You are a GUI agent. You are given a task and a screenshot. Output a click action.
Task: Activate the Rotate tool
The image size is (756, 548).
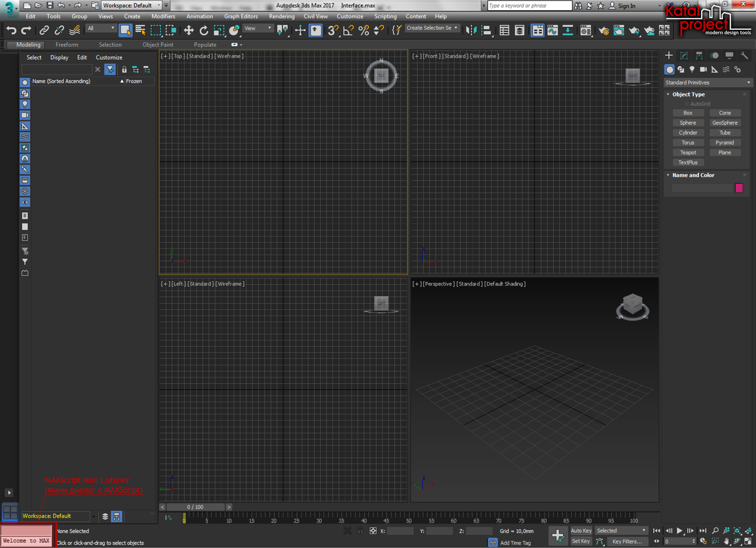click(x=204, y=31)
